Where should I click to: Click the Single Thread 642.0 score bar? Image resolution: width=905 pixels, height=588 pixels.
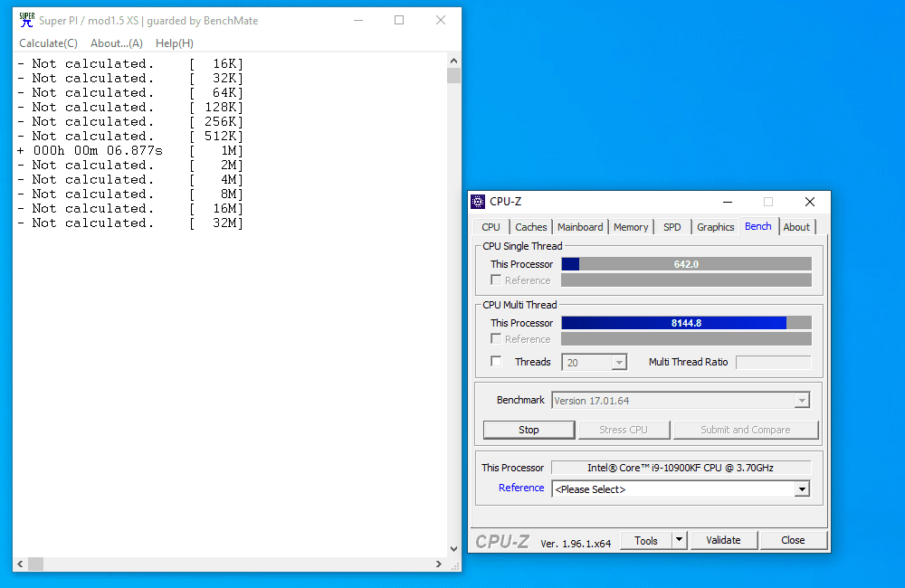point(686,264)
